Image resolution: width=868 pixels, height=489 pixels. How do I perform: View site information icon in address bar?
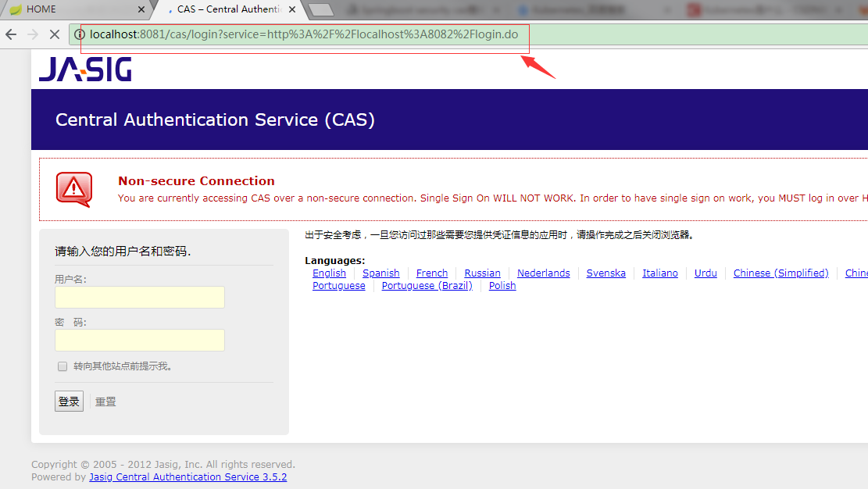tap(79, 34)
